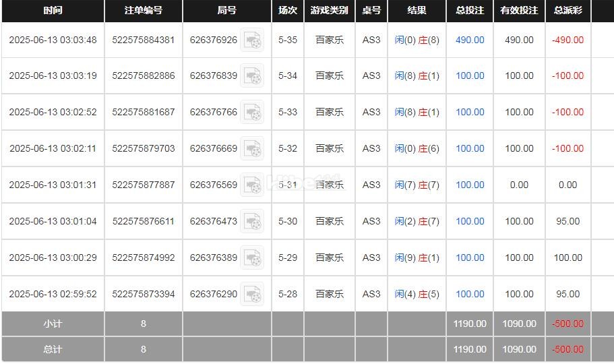Image resolution: width=614 pixels, height=364 pixels.
Task: Click total bet link for session 5-30
Action: tap(470, 221)
